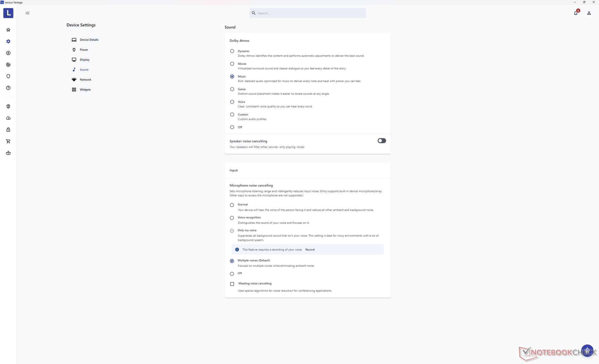Toggle Speaker noise cancelling switch
Screen dimensions: 599x364
[x=381, y=141]
